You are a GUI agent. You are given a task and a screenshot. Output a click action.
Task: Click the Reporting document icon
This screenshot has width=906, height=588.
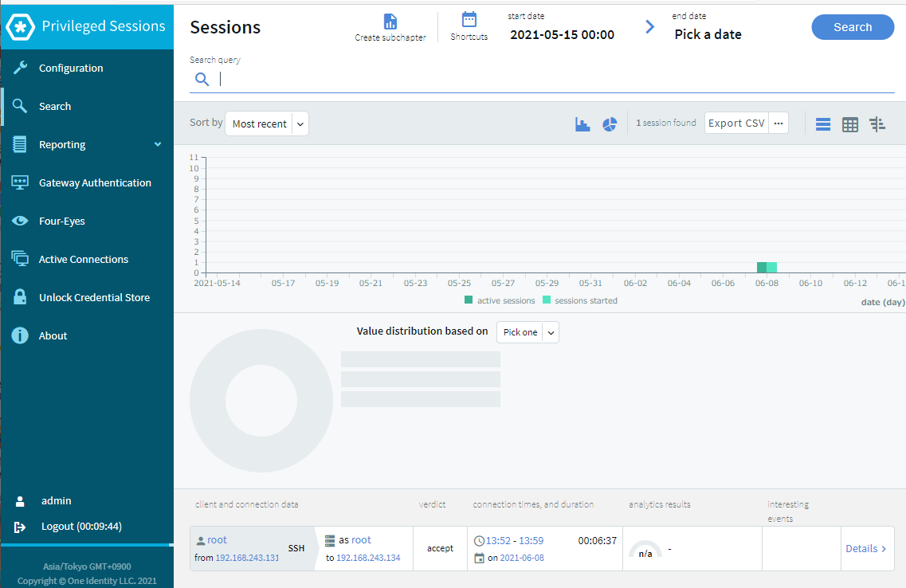[x=20, y=144]
